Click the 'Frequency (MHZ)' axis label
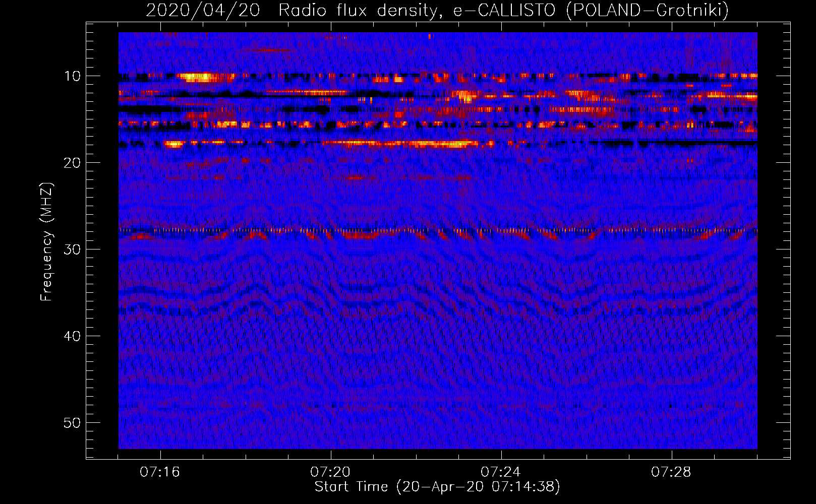 [46, 242]
